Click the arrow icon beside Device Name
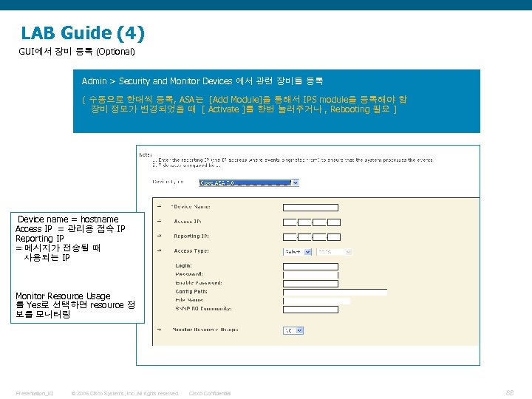532x399 pixels. click(x=160, y=206)
